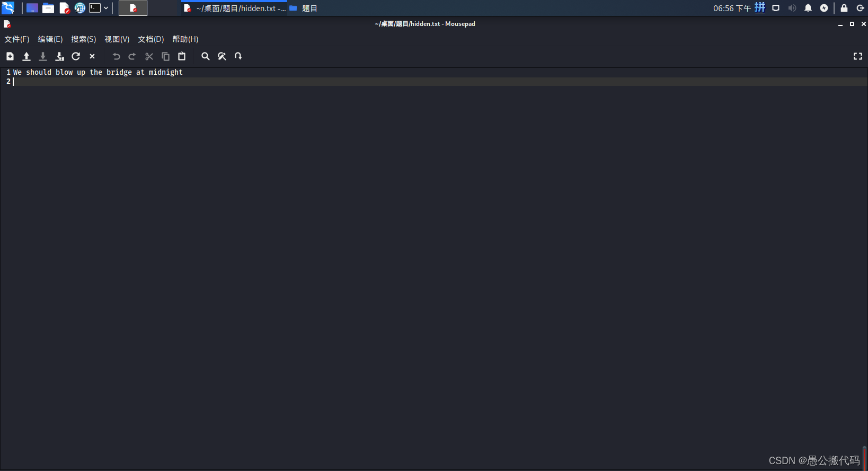The image size is (868, 471).
Task: Switch to hidden.txt Mousepad taskbar entry
Action: tap(234, 8)
